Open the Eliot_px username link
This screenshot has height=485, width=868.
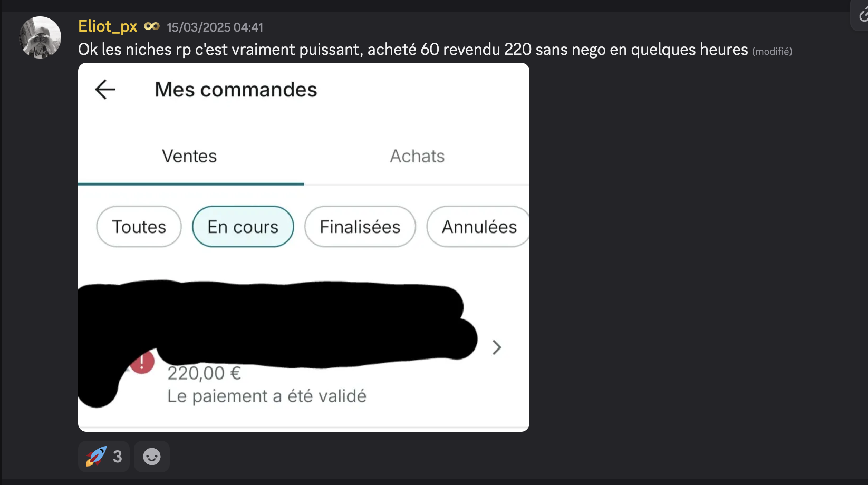[x=108, y=26]
